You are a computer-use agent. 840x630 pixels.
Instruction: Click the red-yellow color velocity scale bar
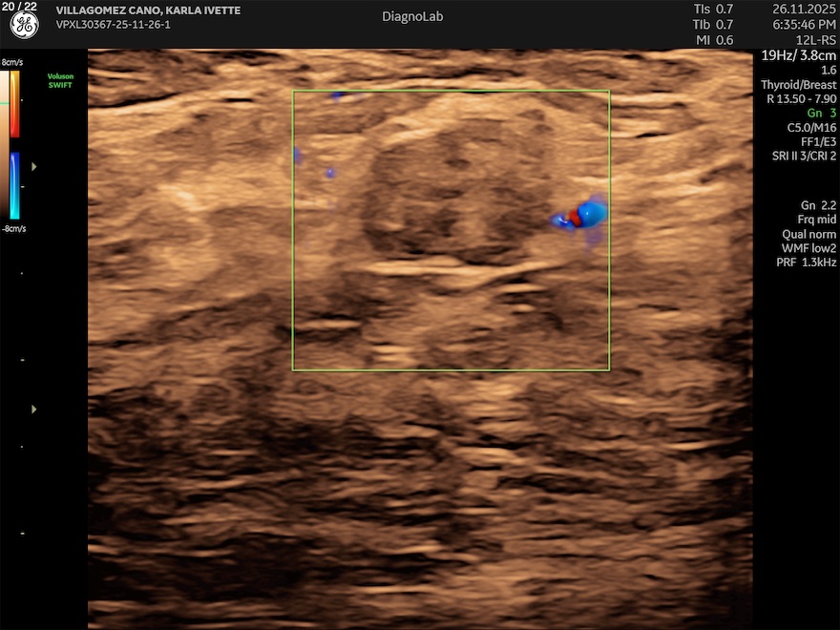pos(15,105)
